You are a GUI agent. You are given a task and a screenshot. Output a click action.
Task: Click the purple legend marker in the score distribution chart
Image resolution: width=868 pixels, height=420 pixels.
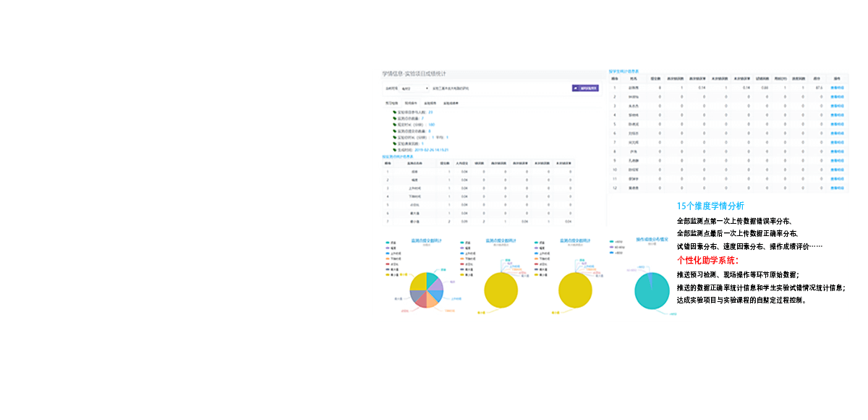pyautogui.click(x=612, y=247)
